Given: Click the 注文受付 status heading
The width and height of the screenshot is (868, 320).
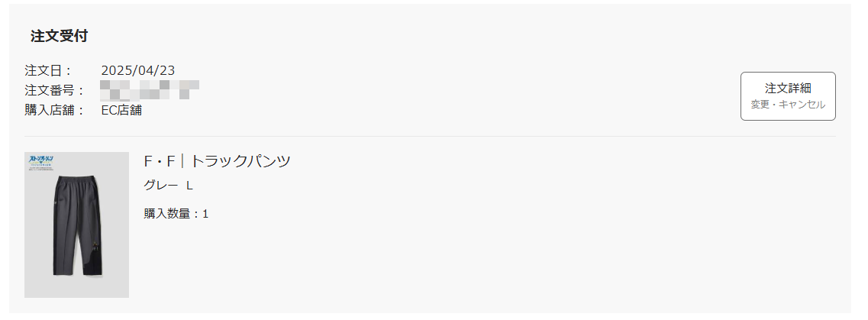Looking at the screenshot, I should (x=60, y=36).
